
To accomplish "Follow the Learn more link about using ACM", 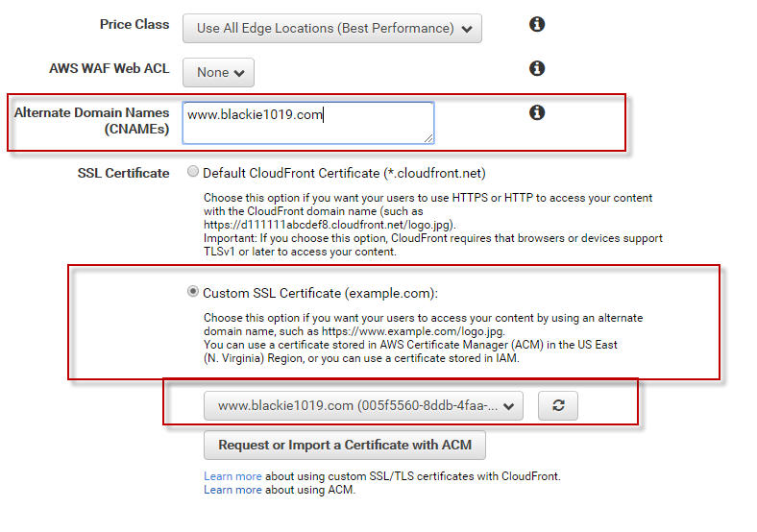I will click(x=232, y=490).
